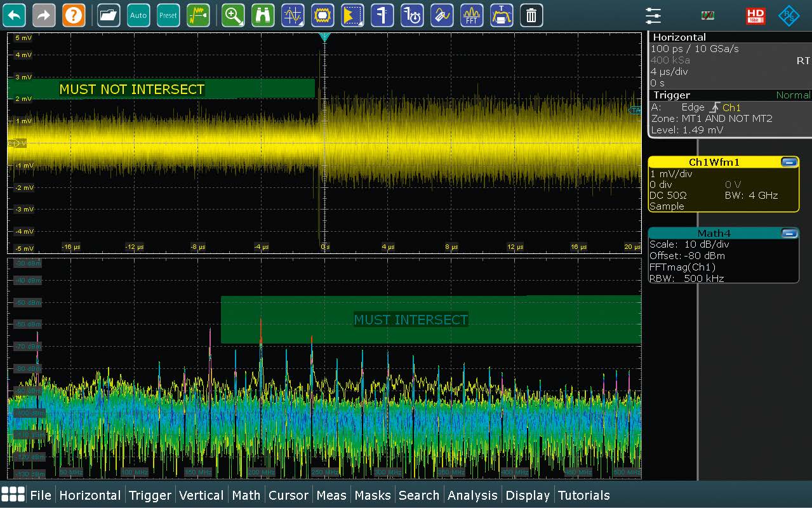Image resolution: width=812 pixels, height=508 pixels.
Task: Activate the FFT tool icon
Action: click(470, 15)
